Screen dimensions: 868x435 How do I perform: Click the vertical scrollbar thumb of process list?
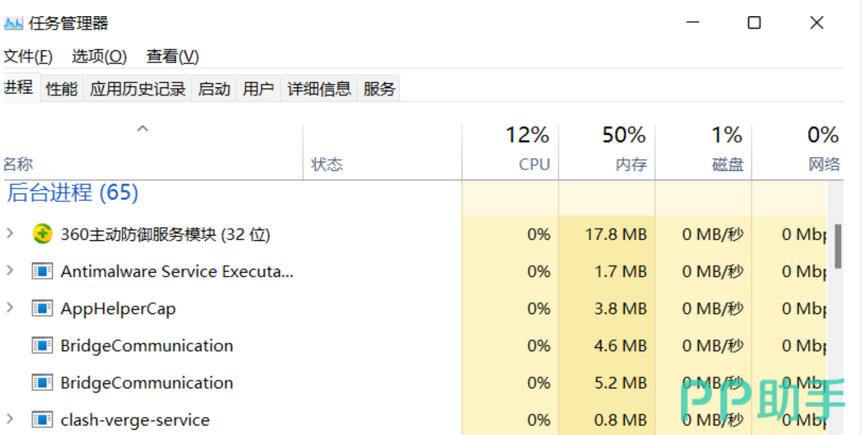coord(839,246)
